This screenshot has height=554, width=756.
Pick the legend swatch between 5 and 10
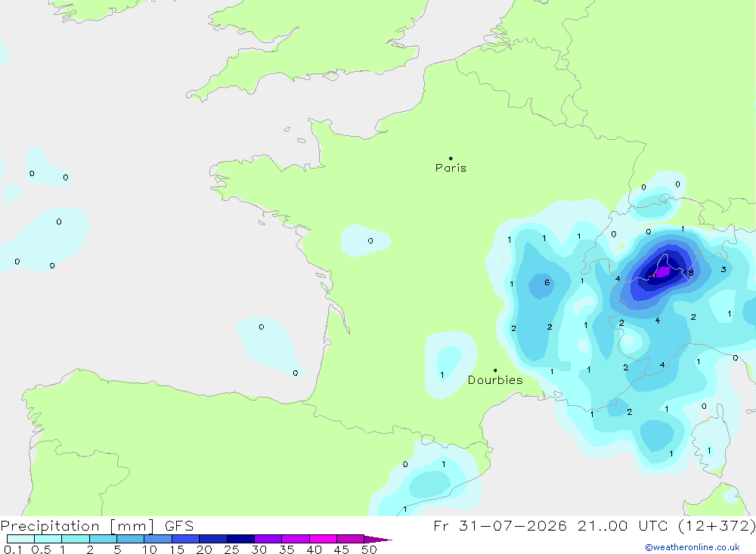point(130,539)
